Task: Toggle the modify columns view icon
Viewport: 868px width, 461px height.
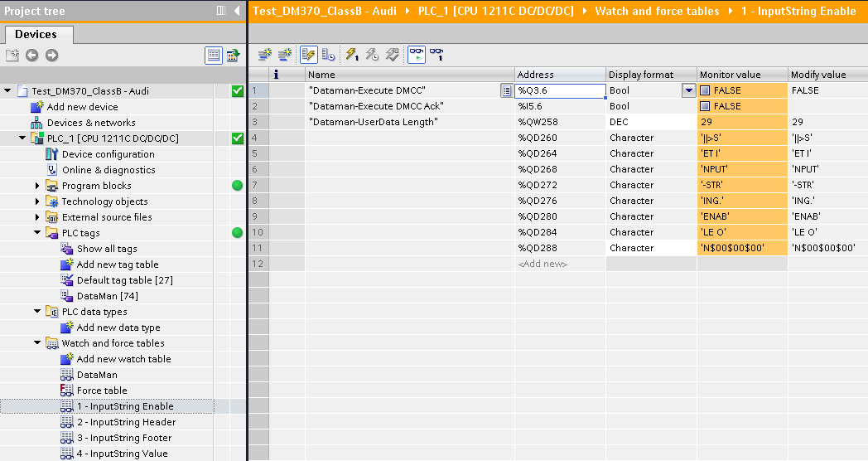Action: click(x=308, y=55)
